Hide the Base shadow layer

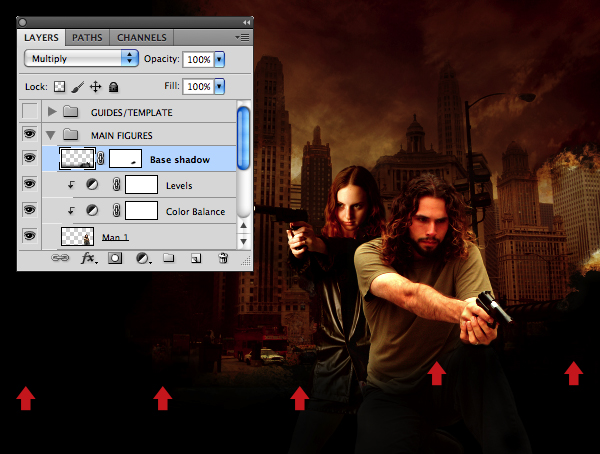click(30, 158)
